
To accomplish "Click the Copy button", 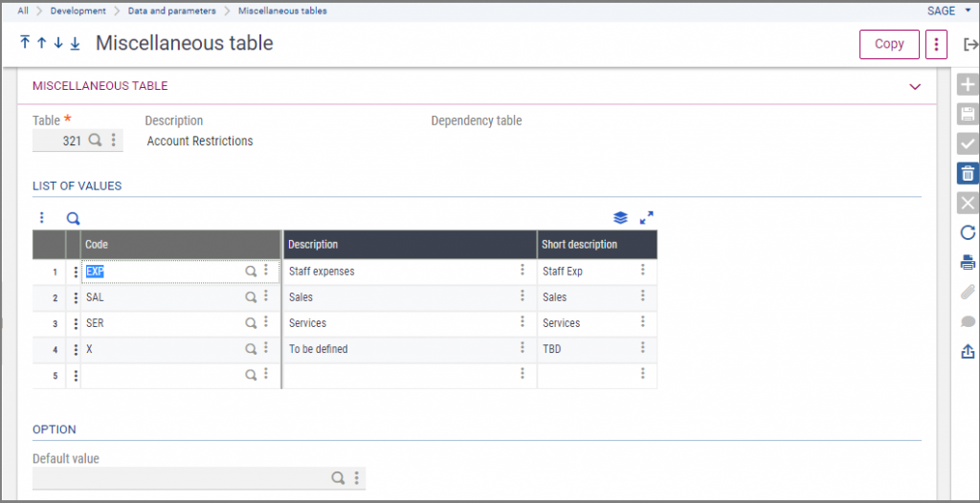I will (x=889, y=44).
